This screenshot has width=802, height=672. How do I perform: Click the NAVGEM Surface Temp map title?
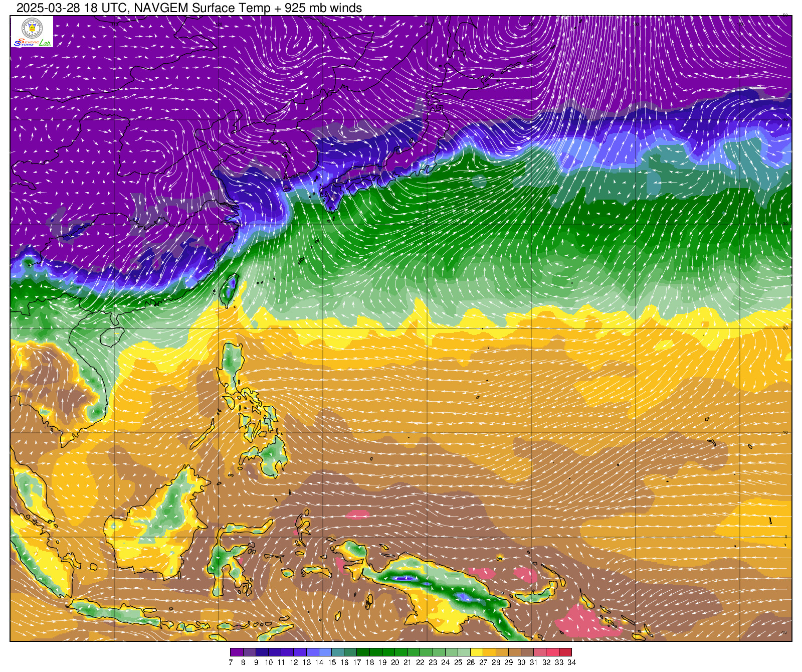tap(189, 8)
